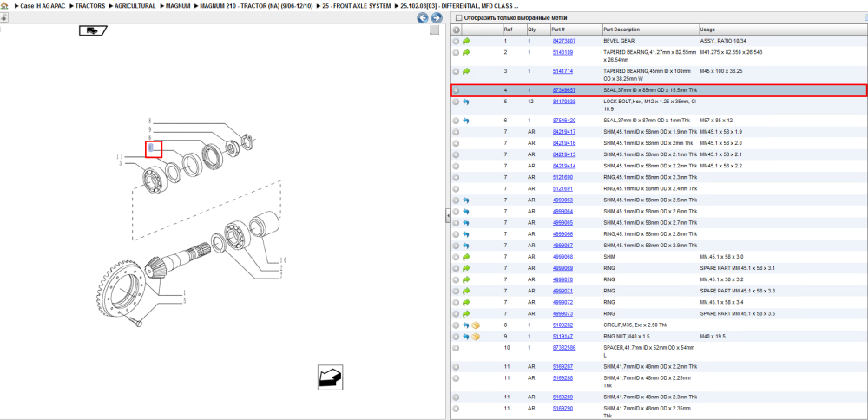This screenshot has width=868, height=420.
Task: Click the blue arrow icon for LOCK BOLT
Action: (x=466, y=102)
